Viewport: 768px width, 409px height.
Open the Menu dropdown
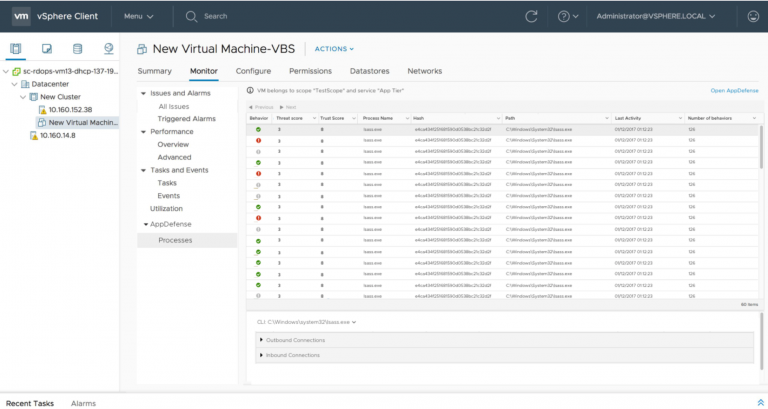(139, 16)
